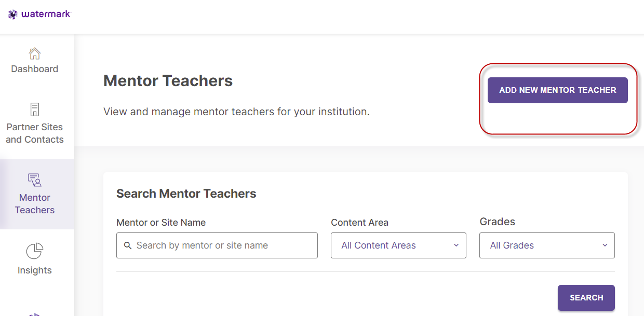Open the All Grades dropdown
Screen dimensions: 644x316
coord(547,245)
